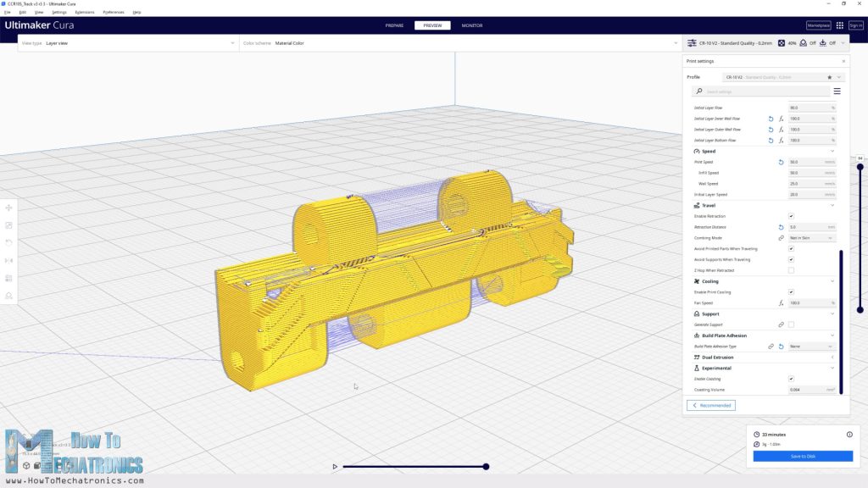Select the Scale tool
This screenshot has height=488, width=868.
click(x=8, y=225)
